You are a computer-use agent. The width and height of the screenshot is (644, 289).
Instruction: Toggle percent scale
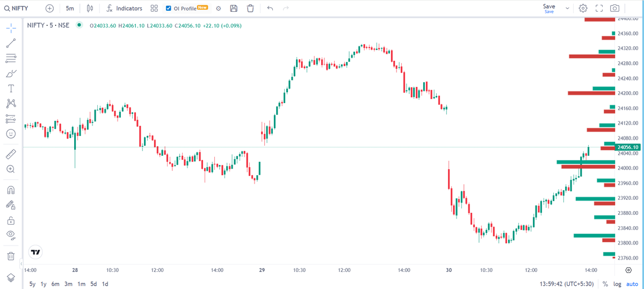pos(605,284)
